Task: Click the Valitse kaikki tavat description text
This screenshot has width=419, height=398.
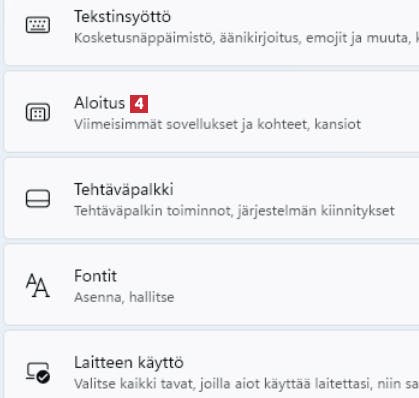Action: point(246,384)
